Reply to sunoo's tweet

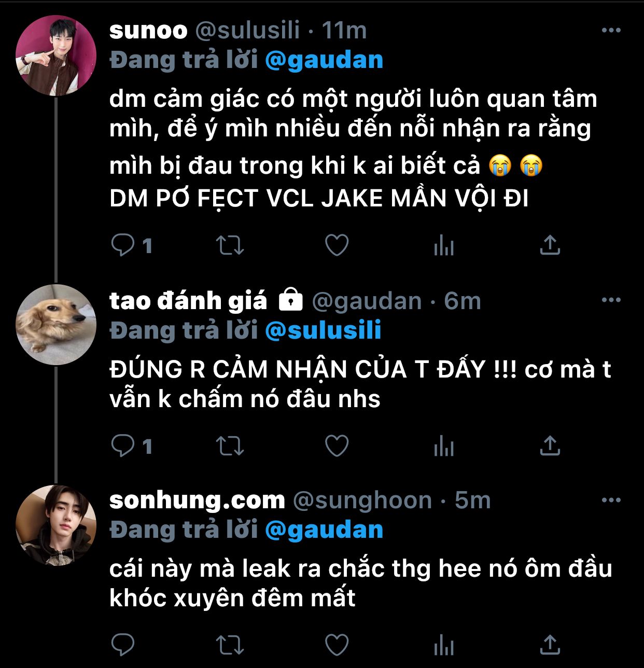123,245
